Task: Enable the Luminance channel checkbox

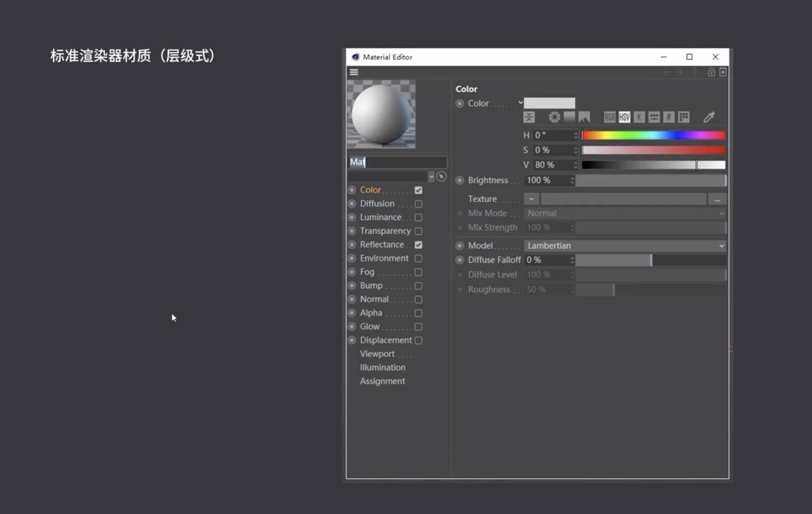Action: [x=418, y=217]
